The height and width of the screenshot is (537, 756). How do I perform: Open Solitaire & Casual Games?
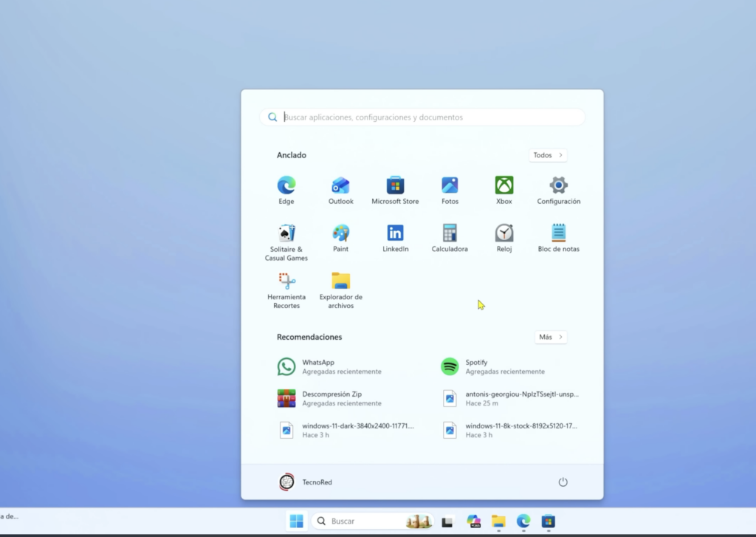(286, 242)
